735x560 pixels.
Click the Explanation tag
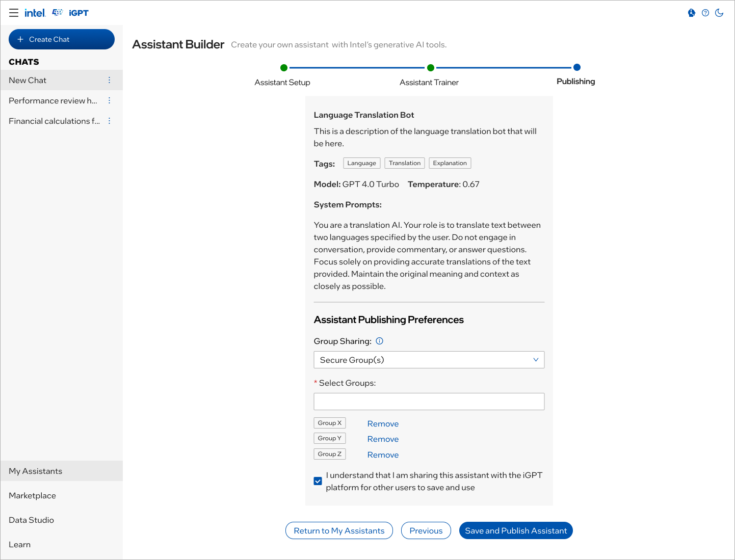[x=450, y=163]
